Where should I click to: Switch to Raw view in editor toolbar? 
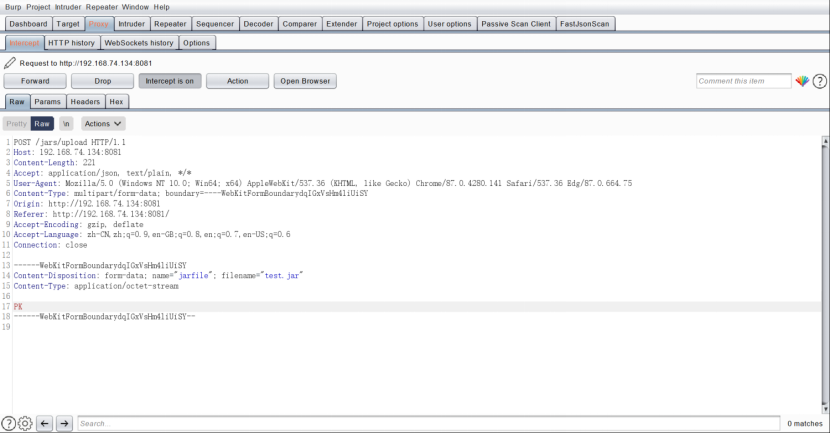point(42,124)
